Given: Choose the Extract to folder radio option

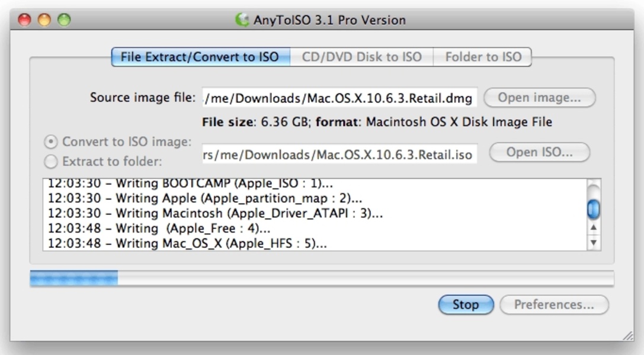Looking at the screenshot, I should click(x=52, y=161).
